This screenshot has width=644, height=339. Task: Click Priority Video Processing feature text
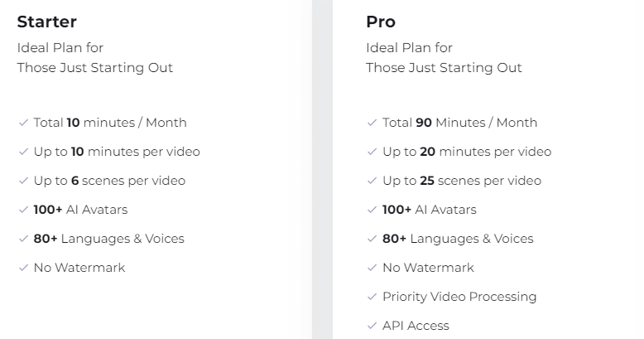pos(459,297)
